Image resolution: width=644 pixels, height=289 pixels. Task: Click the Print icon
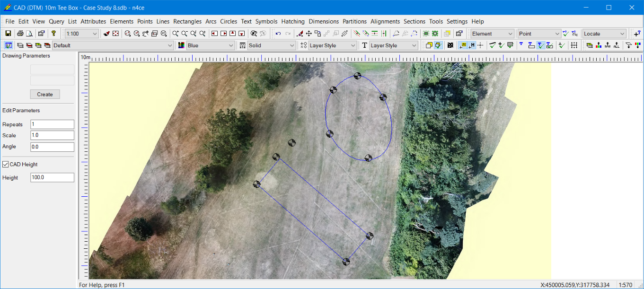click(20, 34)
